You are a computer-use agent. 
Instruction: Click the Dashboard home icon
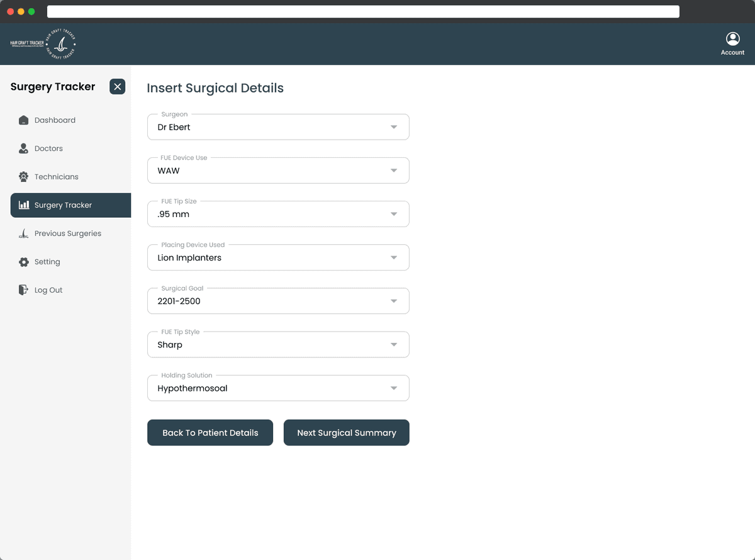pos(24,120)
